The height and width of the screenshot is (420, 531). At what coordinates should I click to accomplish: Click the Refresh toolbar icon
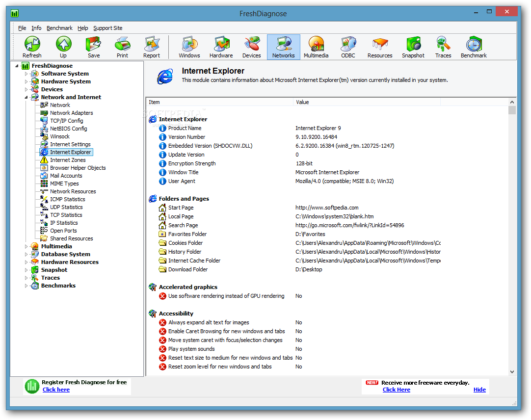pos(32,48)
